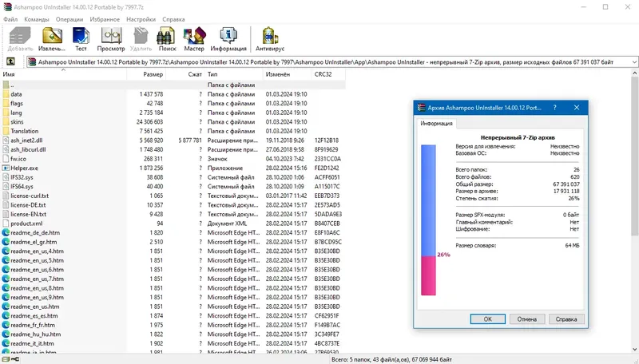Image resolution: width=639 pixels, height=364 pixels.
Task: Select the readme_it_it.htm file name
Action: [x=32, y=343]
